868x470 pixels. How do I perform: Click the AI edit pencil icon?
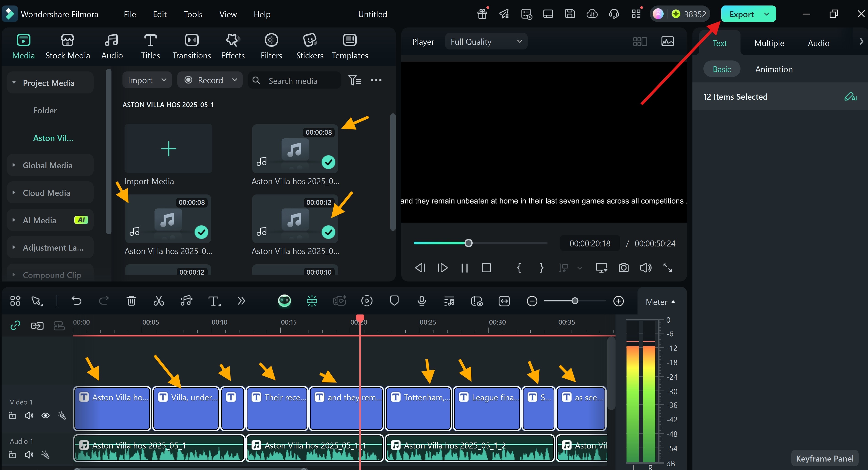coord(850,97)
